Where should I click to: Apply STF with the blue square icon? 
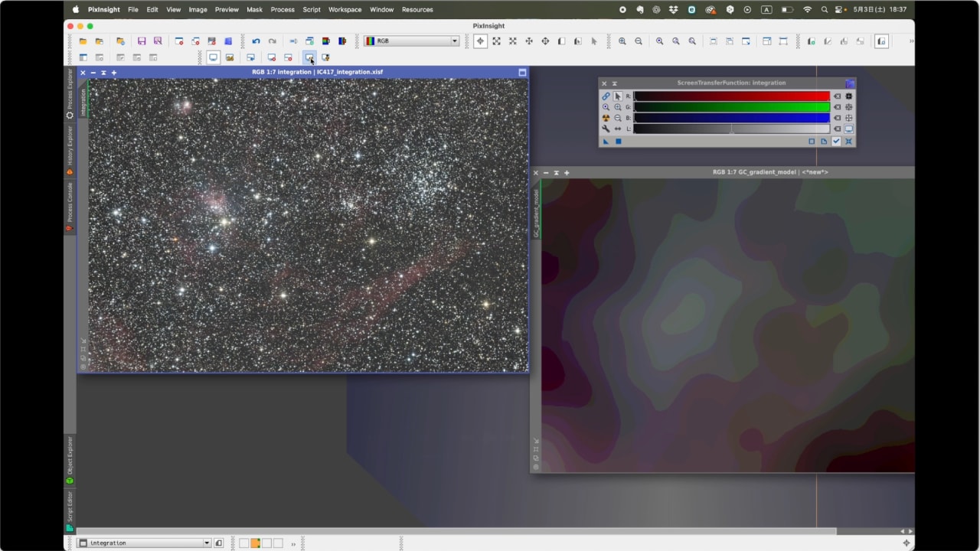pyautogui.click(x=619, y=142)
